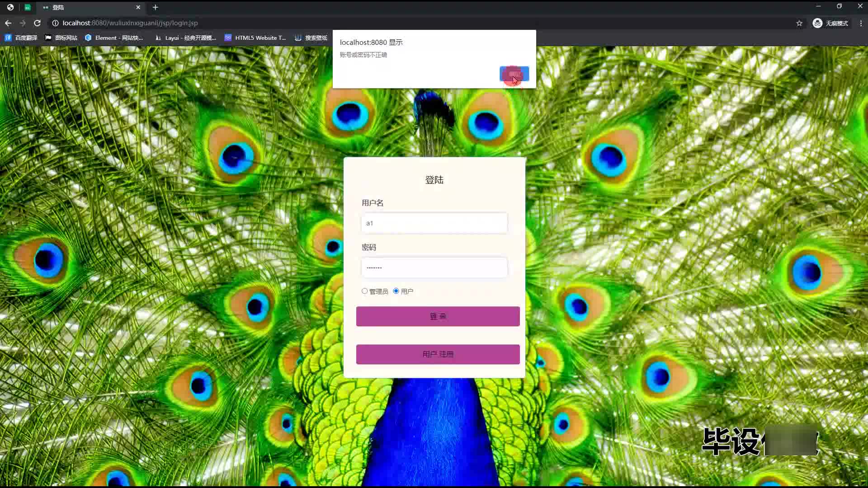This screenshot has width=868, height=488.
Task: Click the first pinned tab icon at far left
Action: (x=10, y=7)
